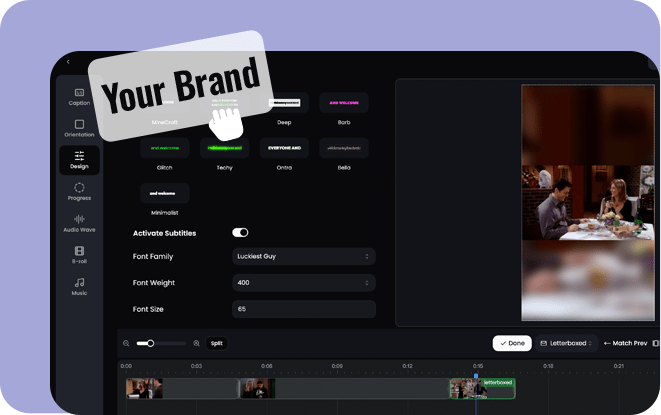Viewport: 661px width, 415px height.
Task: Click the Font Size input field
Action: click(303, 310)
